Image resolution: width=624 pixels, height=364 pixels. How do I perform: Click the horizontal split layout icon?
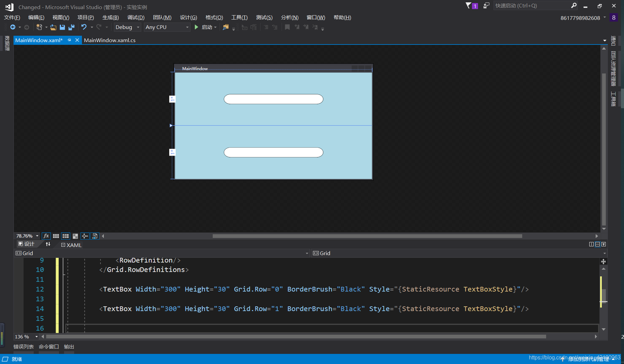coord(597,244)
